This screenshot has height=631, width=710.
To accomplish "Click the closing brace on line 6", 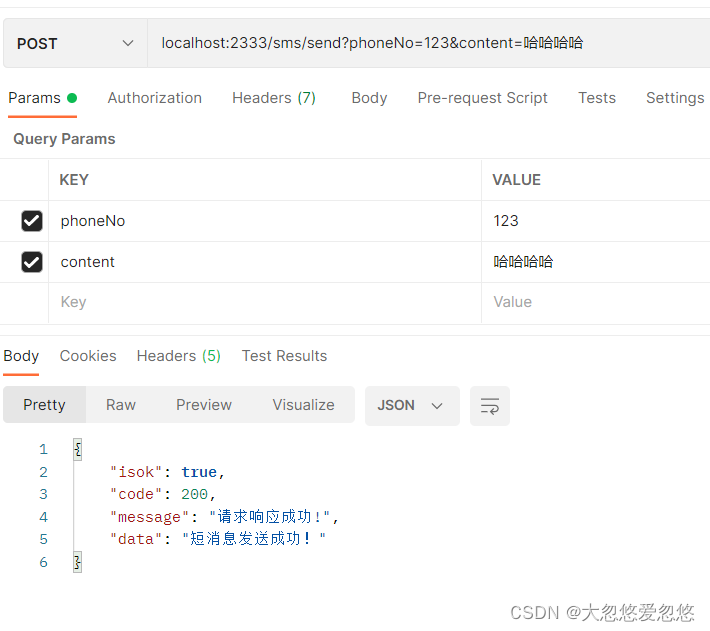I will [x=77, y=562].
